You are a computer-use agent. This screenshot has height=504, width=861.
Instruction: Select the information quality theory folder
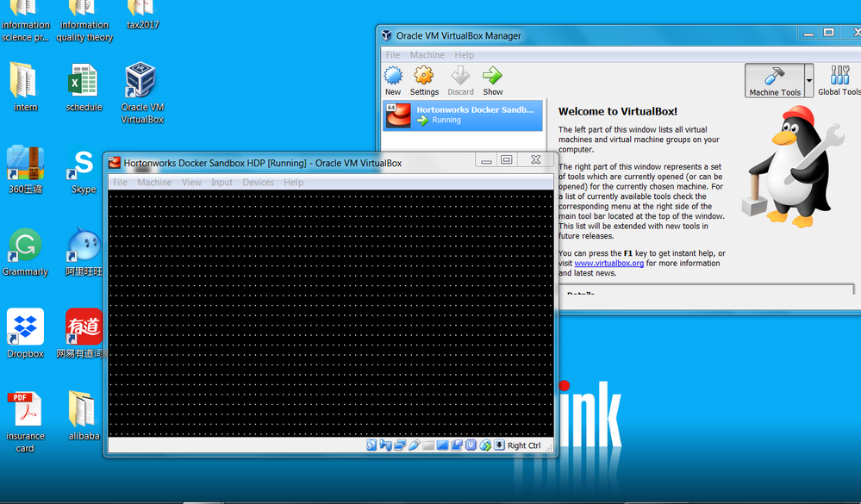[84, 21]
